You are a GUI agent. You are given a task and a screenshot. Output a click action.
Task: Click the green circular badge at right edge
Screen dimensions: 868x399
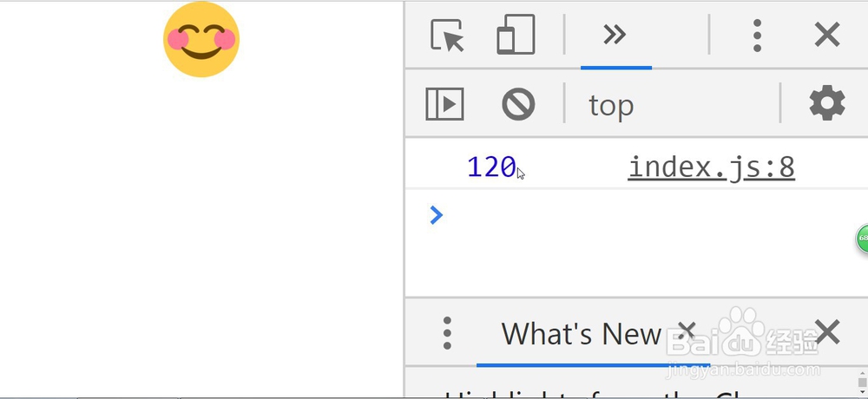862,239
